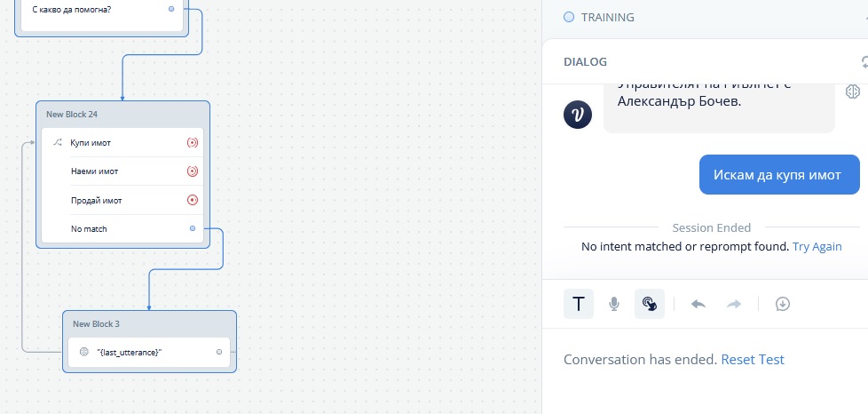Image resolution: width=868 pixels, height=414 pixels.
Task: Undo last dialog step arrow
Action: pyautogui.click(x=698, y=304)
